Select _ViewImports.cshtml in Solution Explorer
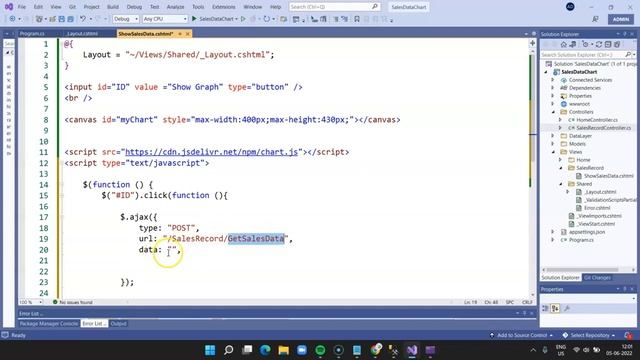640x360 pixels. point(599,216)
